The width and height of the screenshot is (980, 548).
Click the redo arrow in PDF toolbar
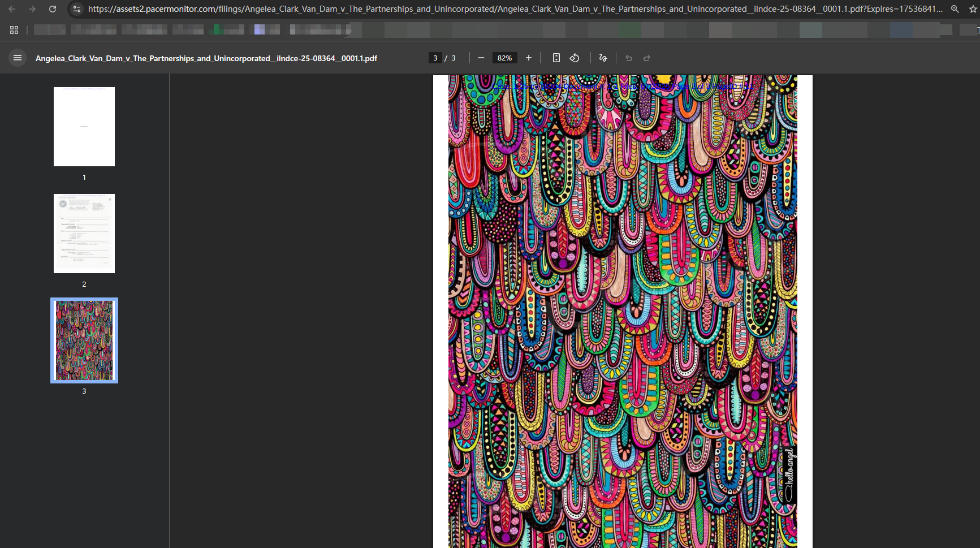point(647,58)
